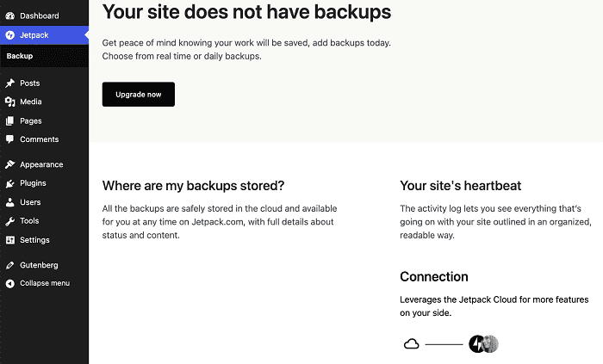Click the Upgrade now button

(x=139, y=95)
